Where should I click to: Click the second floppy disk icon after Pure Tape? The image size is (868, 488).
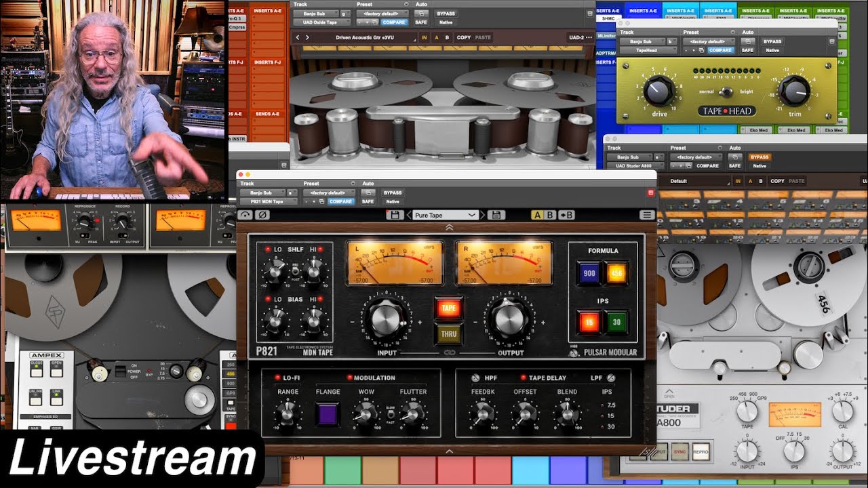[497, 215]
